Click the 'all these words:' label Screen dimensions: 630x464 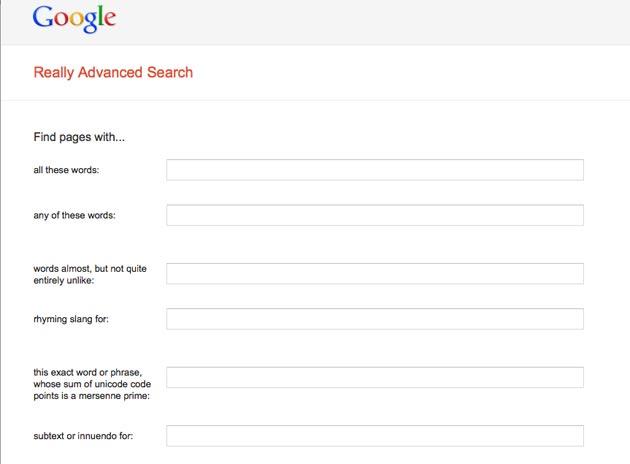pyautogui.click(x=66, y=170)
